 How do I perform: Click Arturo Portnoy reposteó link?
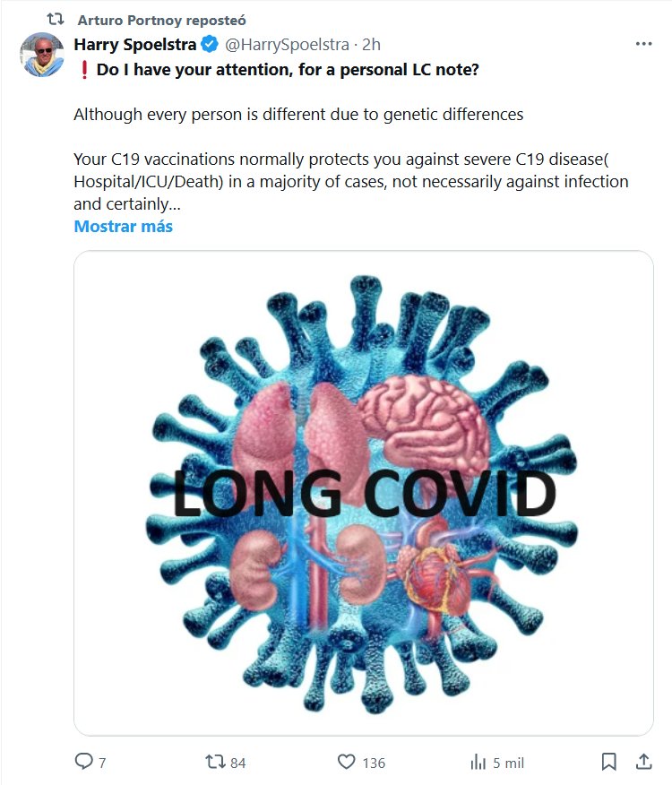coord(161,20)
